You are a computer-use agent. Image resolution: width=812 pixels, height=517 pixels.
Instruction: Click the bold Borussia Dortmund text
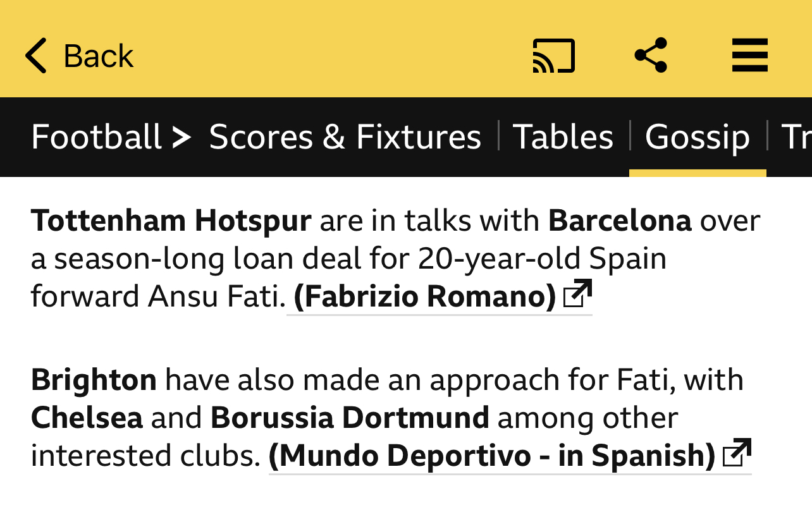pos(350,418)
